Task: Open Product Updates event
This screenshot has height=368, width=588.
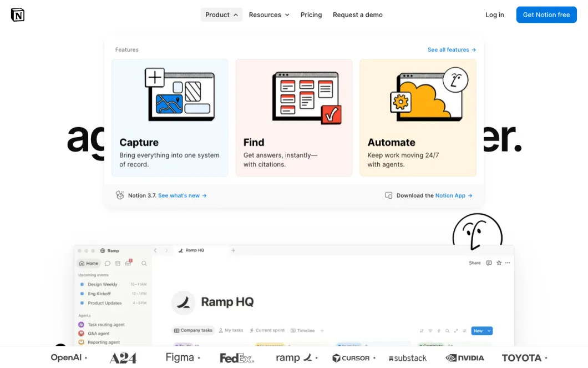Action: tap(113, 303)
